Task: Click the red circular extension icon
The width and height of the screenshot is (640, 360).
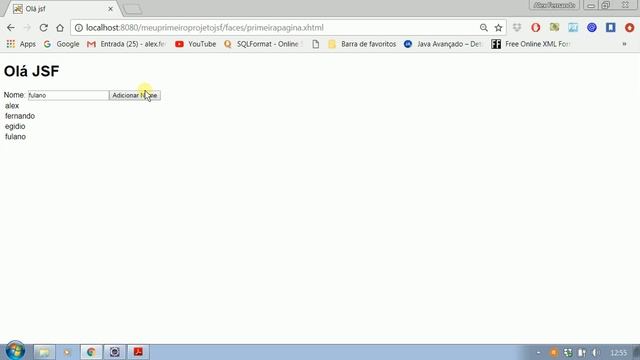Action: tap(629, 27)
